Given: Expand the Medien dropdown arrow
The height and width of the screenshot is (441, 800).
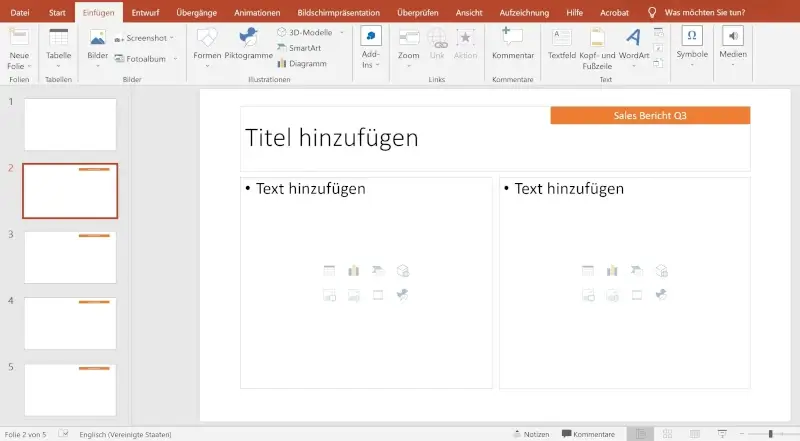Looking at the screenshot, I should 733,65.
